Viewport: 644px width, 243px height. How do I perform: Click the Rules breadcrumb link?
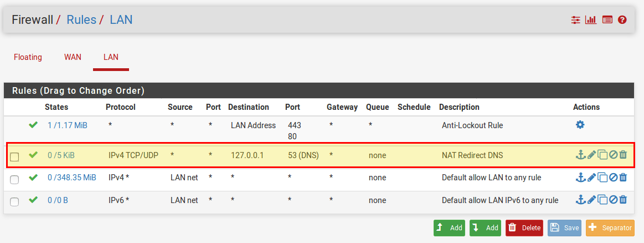point(81,20)
